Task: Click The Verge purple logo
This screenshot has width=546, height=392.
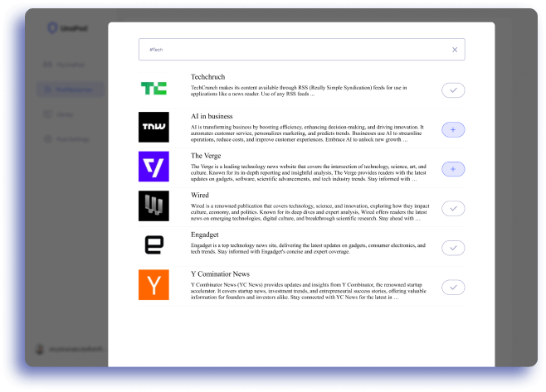Action: click(154, 167)
